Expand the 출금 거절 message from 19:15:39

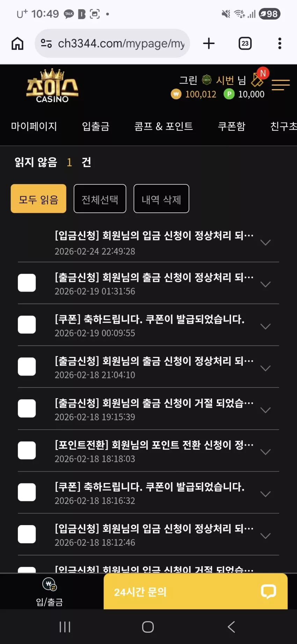pos(266,410)
